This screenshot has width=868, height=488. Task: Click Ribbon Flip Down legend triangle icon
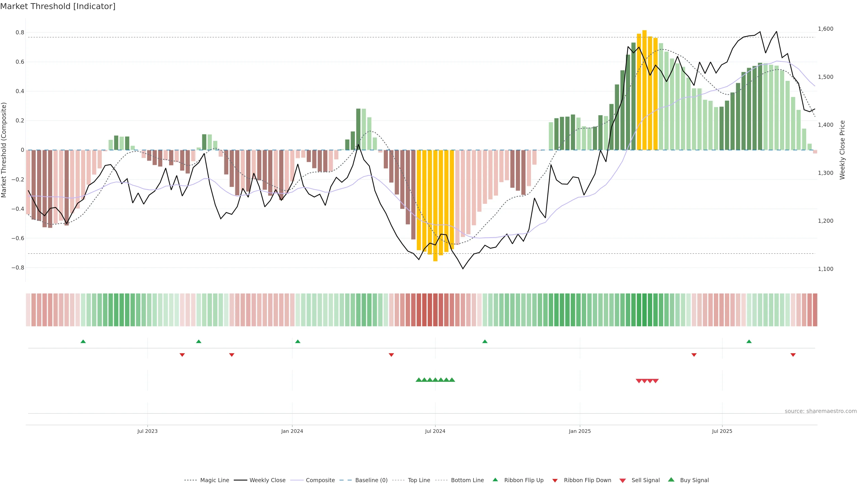555,481
